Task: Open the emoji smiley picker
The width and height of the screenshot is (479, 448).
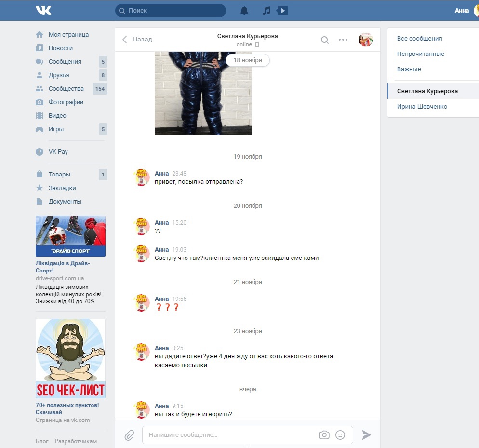Action: (340, 435)
